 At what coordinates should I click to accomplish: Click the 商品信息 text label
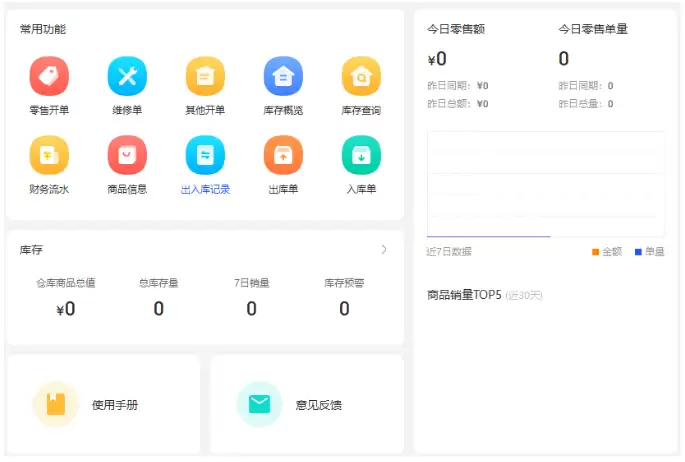pyautogui.click(x=127, y=190)
